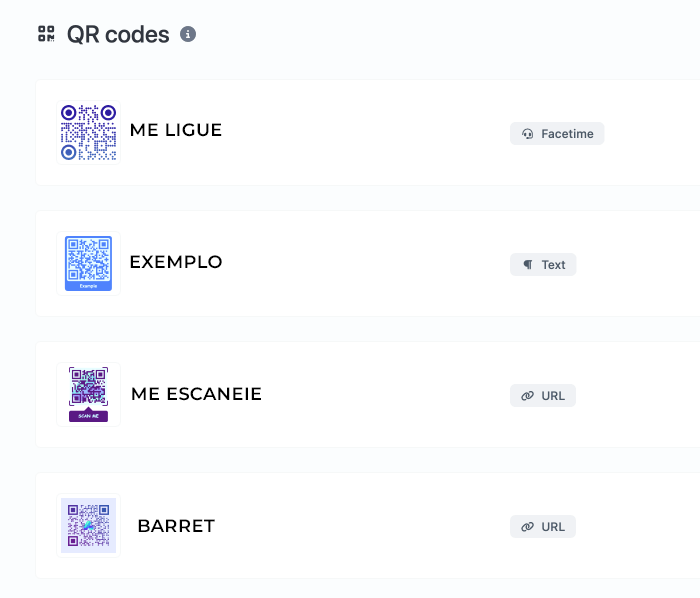This screenshot has width=700, height=598.
Task: Click the link icon in BARRET badge
Action: pyautogui.click(x=527, y=527)
